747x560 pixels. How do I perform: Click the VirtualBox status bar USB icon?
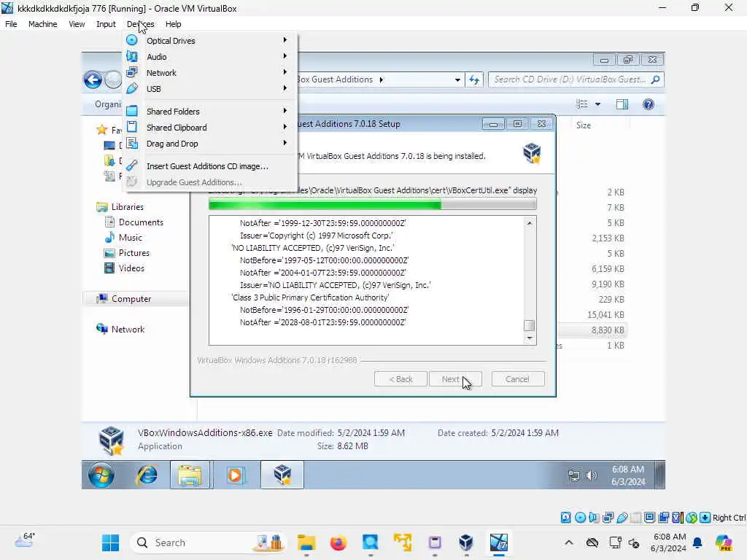(x=622, y=518)
